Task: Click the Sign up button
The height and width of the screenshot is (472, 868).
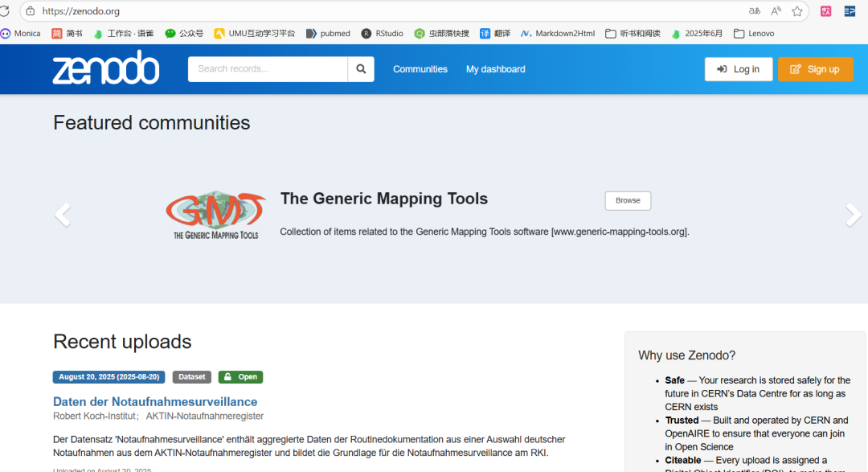Action: (816, 69)
